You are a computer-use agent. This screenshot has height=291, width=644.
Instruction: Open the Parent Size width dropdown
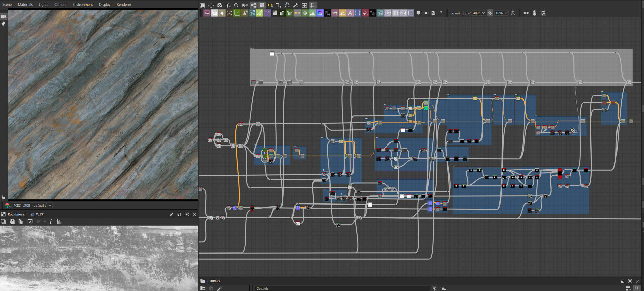coord(479,13)
